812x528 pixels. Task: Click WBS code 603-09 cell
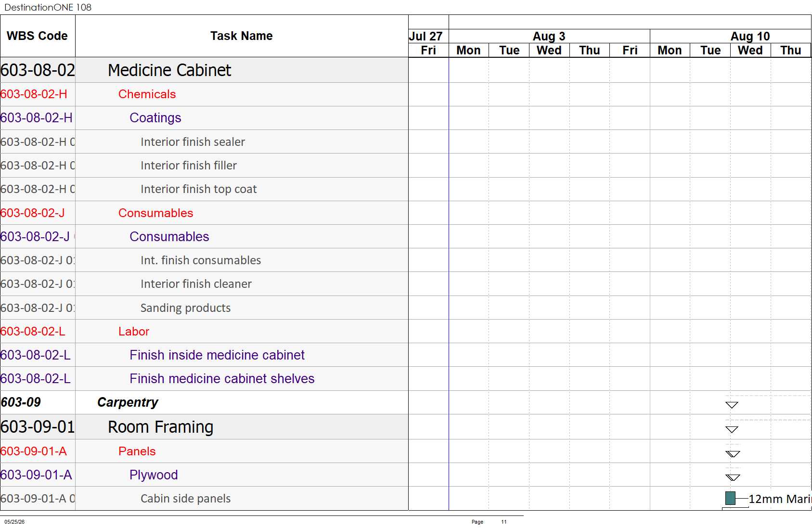(38, 402)
